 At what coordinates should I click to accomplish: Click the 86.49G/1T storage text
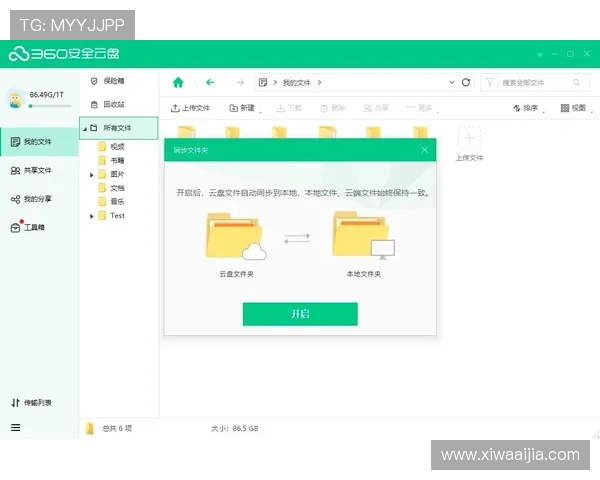pyautogui.click(x=47, y=95)
